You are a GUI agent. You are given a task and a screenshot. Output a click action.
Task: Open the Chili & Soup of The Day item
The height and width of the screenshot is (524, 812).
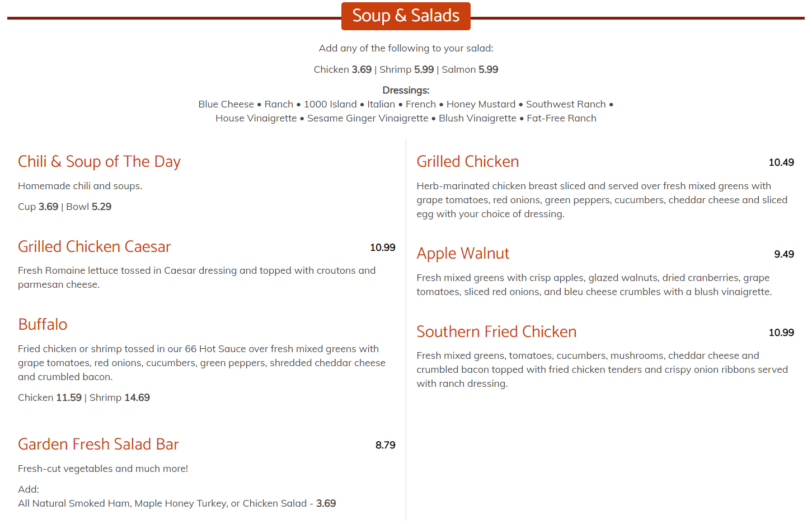99,162
